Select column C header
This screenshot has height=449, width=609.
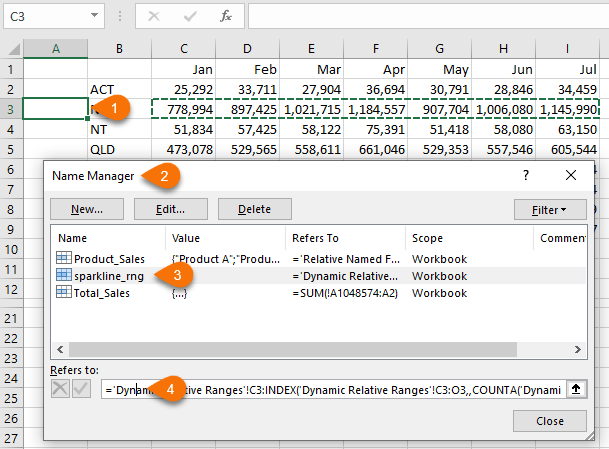184,49
